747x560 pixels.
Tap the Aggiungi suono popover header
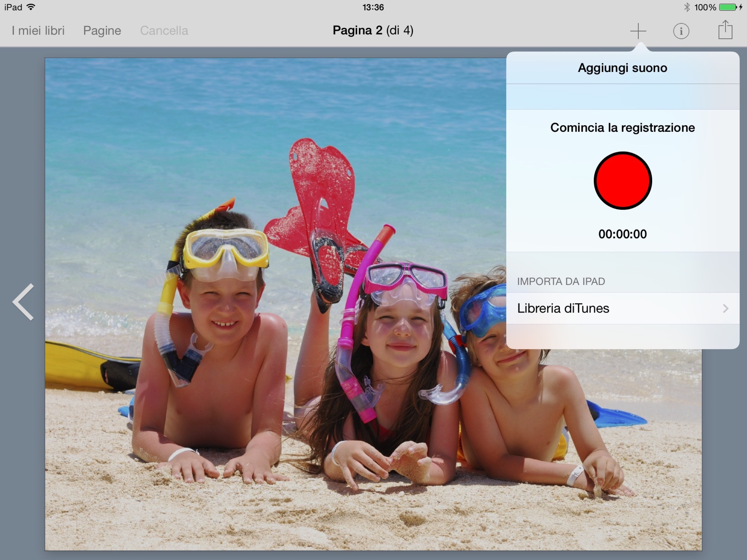click(622, 68)
